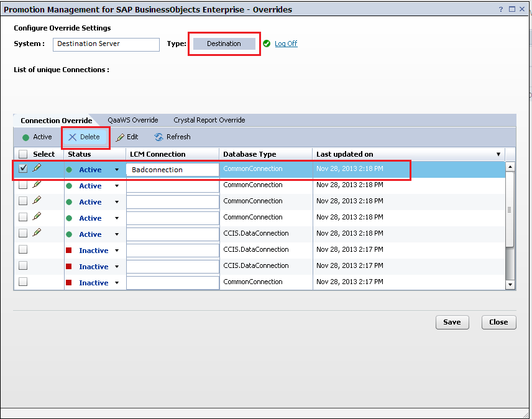Image resolution: width=532 pixels, height=419 pixels.
Task: Maximize the Overrides dialog window
Action: 512,9
